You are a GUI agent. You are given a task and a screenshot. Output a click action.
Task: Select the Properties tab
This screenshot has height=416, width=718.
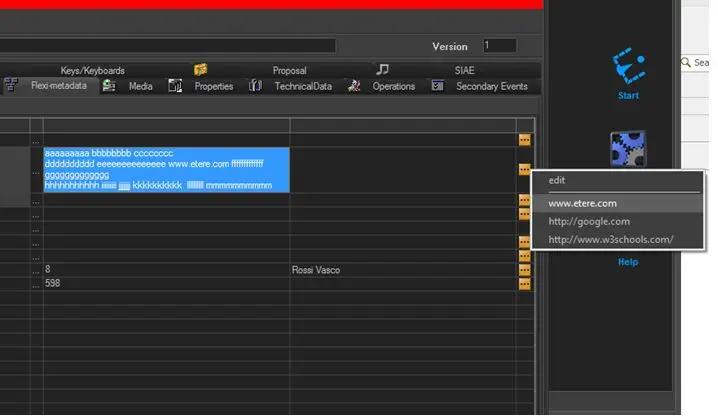tap(213, 86)
